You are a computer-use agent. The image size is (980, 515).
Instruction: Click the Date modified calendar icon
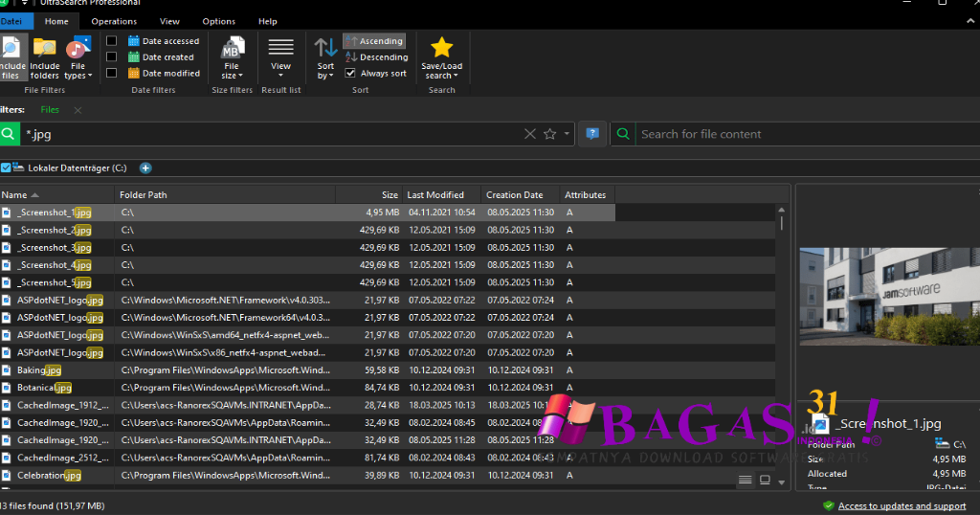click(x=134, y=73)
